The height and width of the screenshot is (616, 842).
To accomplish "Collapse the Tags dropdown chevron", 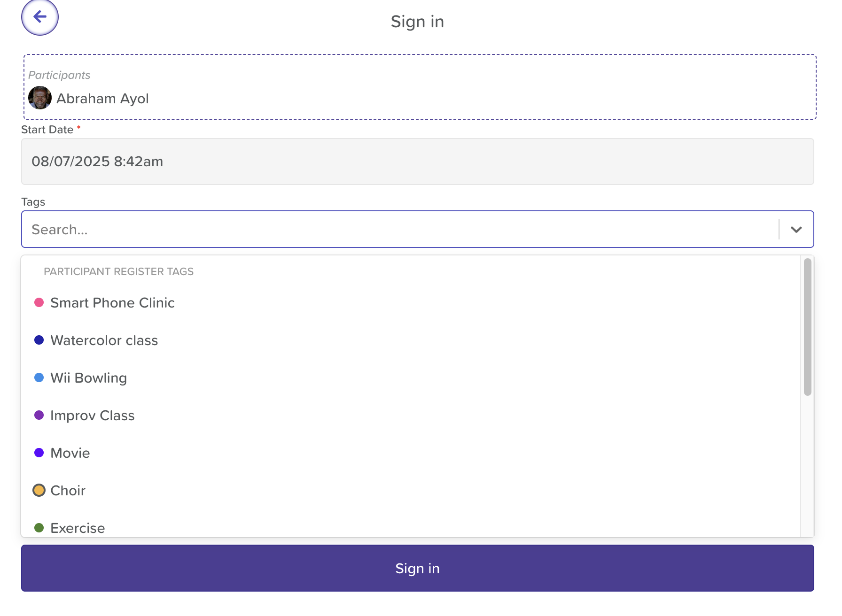I will tap(796, 229).
